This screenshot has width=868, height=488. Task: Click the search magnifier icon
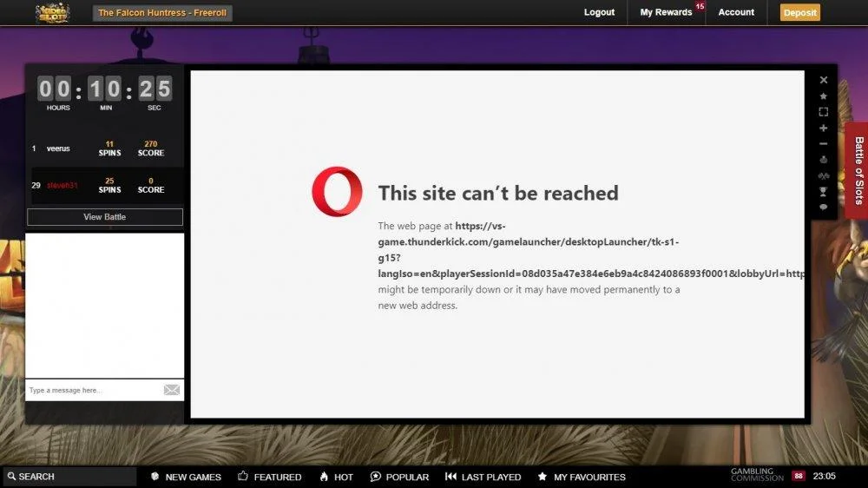coord(11,477)
